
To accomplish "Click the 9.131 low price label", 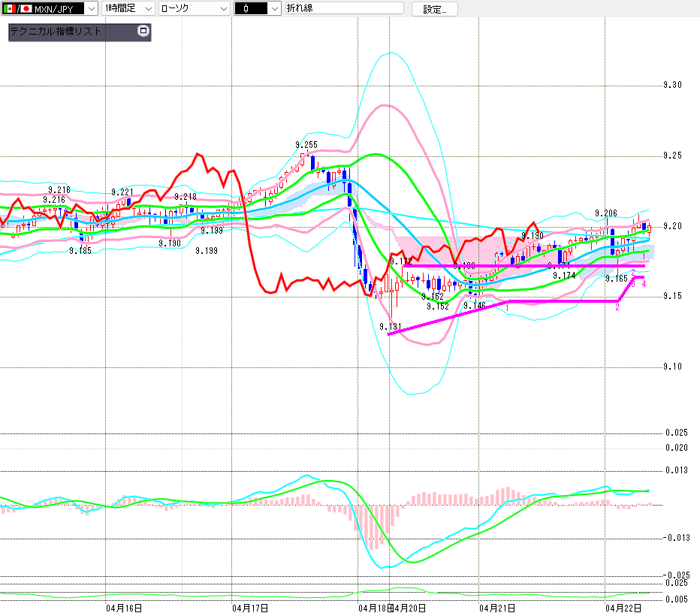I will click(391, 327).
